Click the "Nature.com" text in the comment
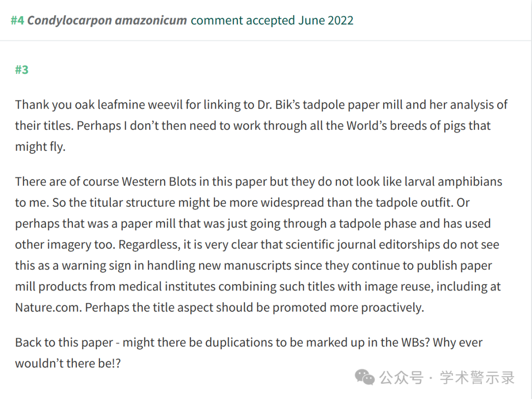The height and width of the screenshot is (399, 532). [48, 307]
